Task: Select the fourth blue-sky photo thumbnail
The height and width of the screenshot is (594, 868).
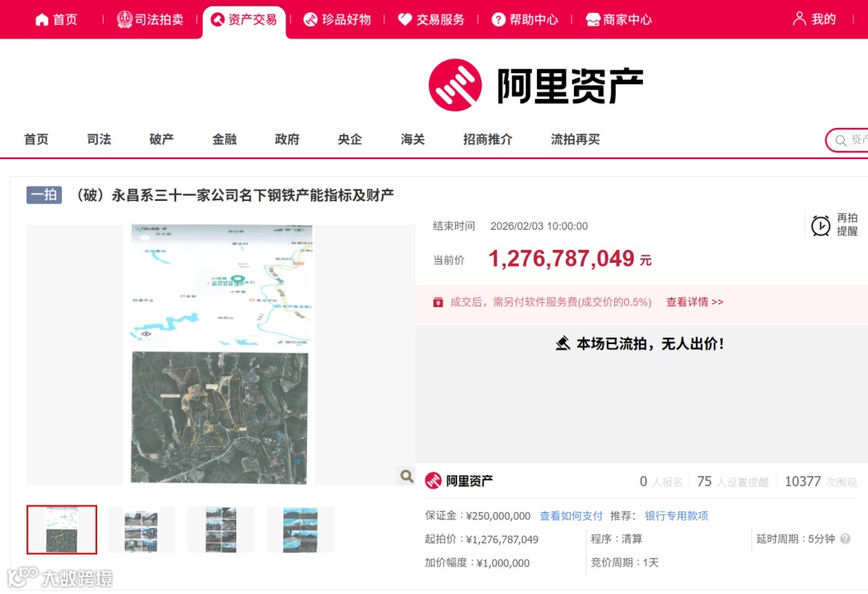Action: [x=301, y=530]
